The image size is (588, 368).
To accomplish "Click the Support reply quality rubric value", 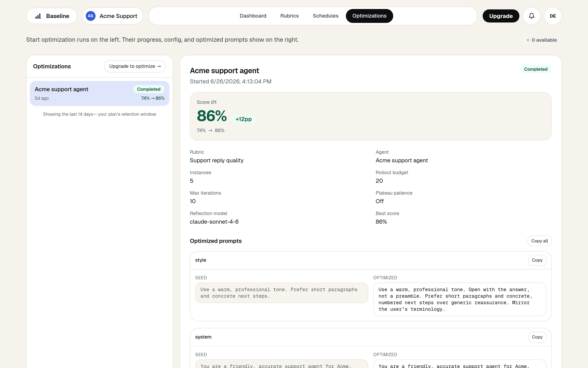I will coord(216,160).
